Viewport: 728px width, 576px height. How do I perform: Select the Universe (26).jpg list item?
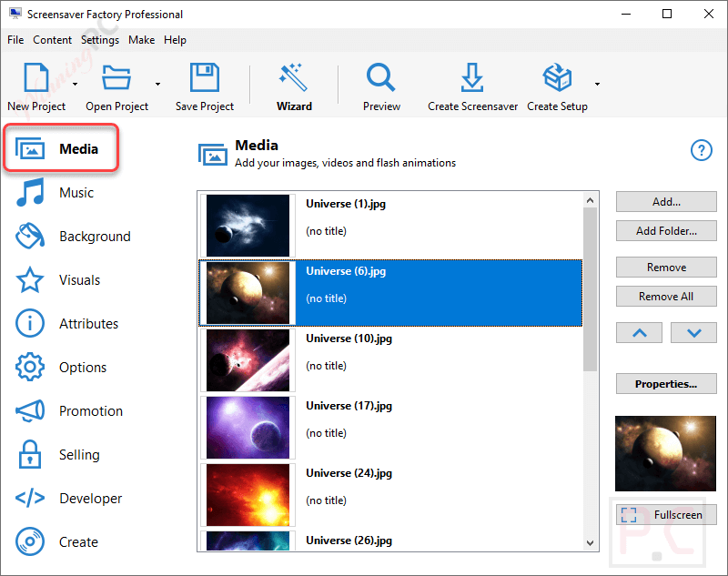pyautogui.click(x=390, y=541)
